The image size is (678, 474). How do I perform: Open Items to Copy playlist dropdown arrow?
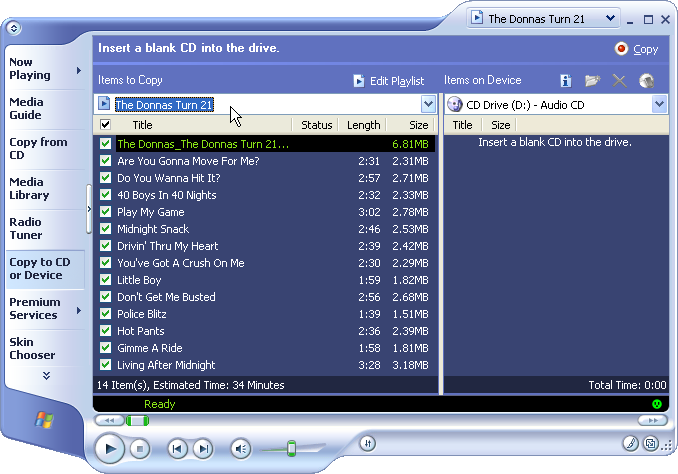click(428, 104)
